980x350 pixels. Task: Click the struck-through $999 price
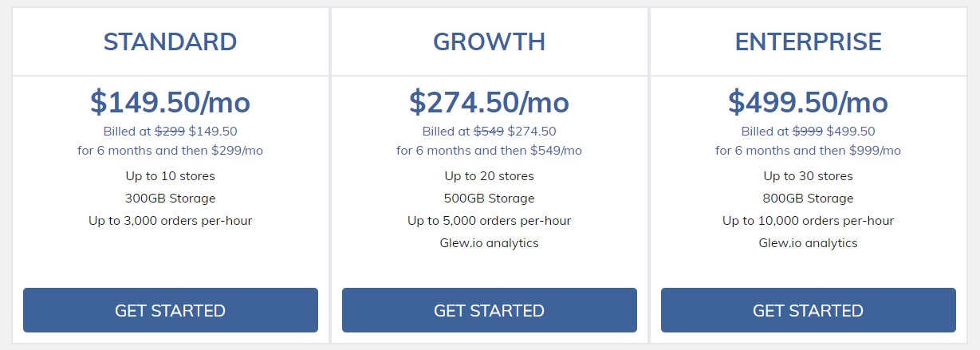tap(808, 132)
